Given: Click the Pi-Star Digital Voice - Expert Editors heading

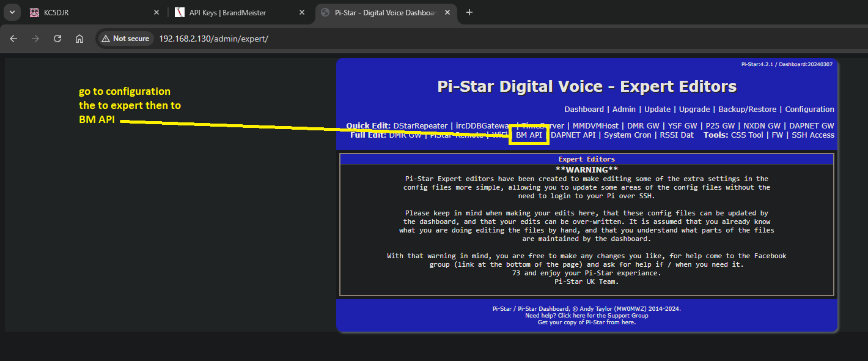Looking at the screenshot, I should tap(587, 86).
